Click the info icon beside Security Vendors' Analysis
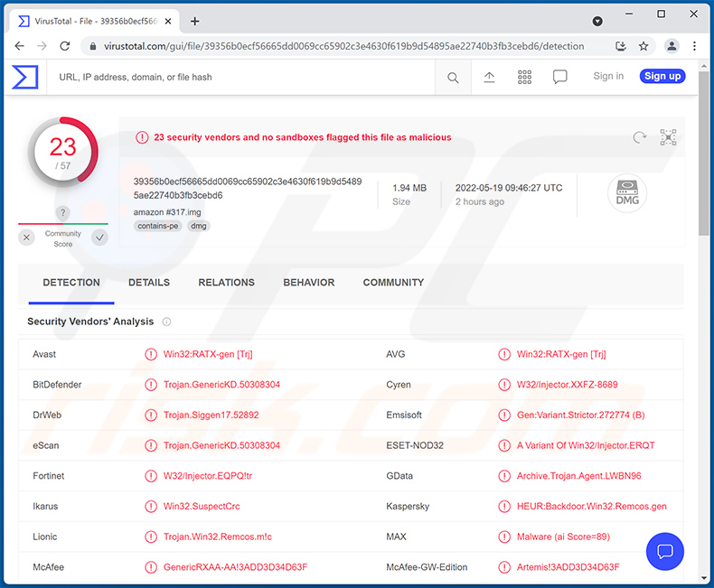The width and height of the screenshot is (714, 588). pos(166,322)
